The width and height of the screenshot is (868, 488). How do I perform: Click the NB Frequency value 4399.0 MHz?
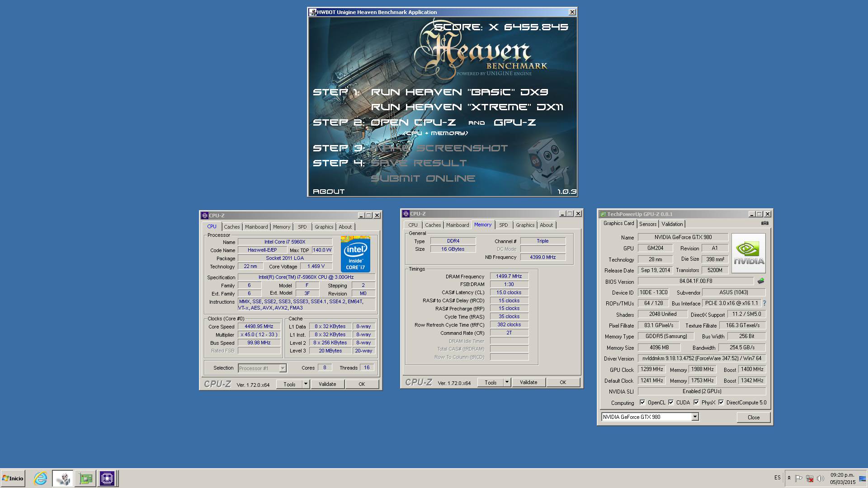pos(542,257)
